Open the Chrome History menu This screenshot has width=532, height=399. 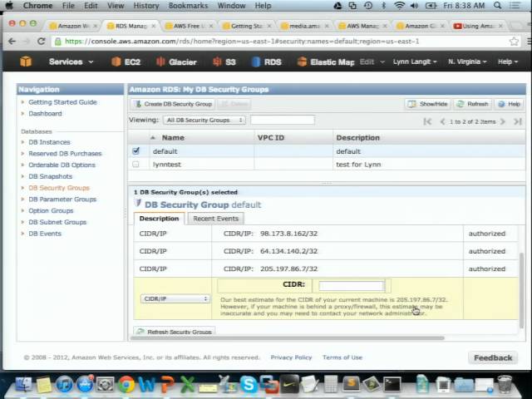(146, 6)
